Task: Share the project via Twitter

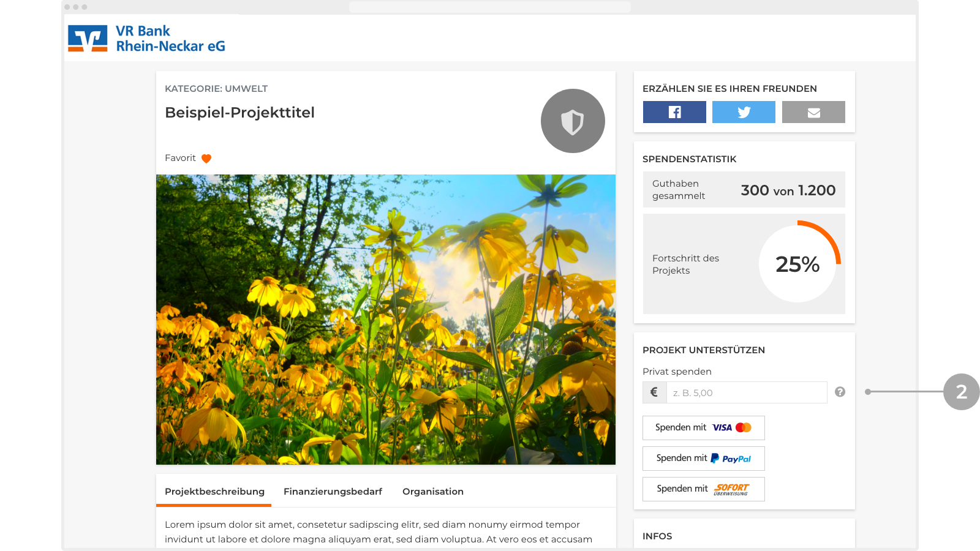Action: tap(744, 112)
